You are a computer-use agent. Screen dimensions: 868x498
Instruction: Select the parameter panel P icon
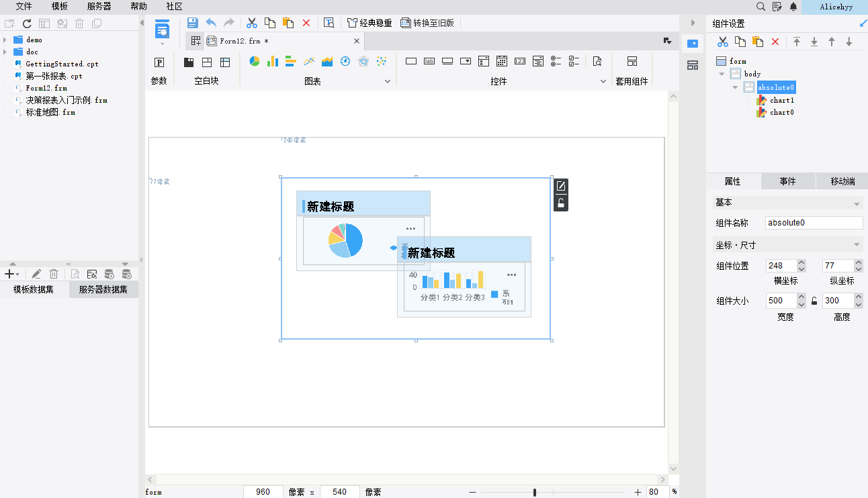pos(159,62)
